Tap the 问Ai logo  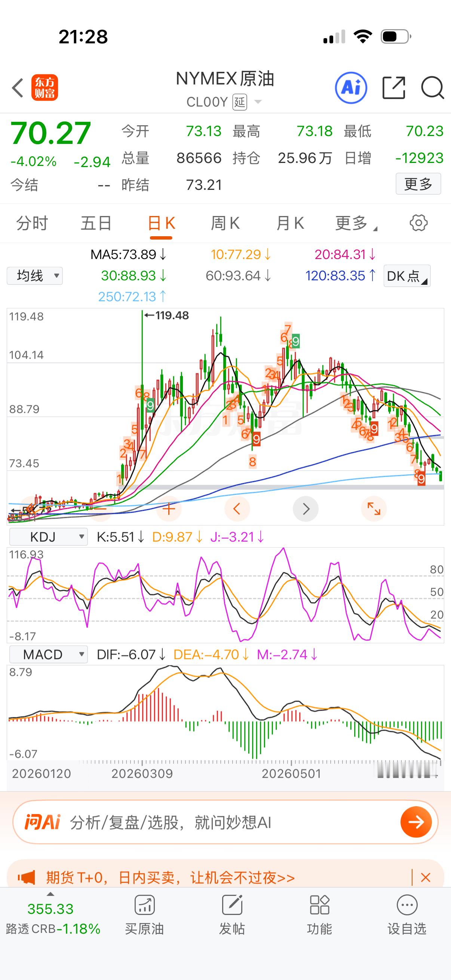click(42, 822)
